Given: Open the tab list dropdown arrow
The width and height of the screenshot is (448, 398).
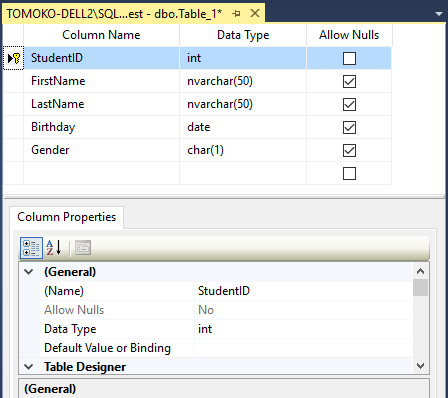Looking at the screenshot, I should coord(439,14).
